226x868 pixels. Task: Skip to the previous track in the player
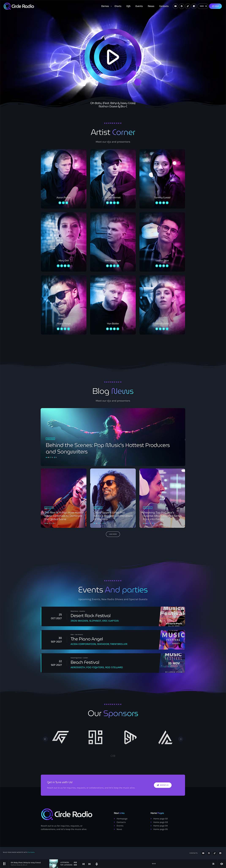(83, 864)
